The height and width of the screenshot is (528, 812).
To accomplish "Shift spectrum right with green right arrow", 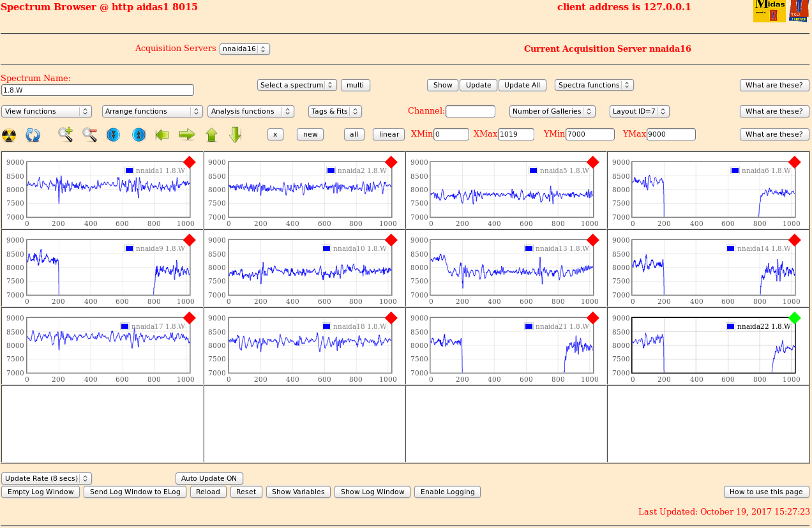I will pyautogui.click(x=186, y=134).
